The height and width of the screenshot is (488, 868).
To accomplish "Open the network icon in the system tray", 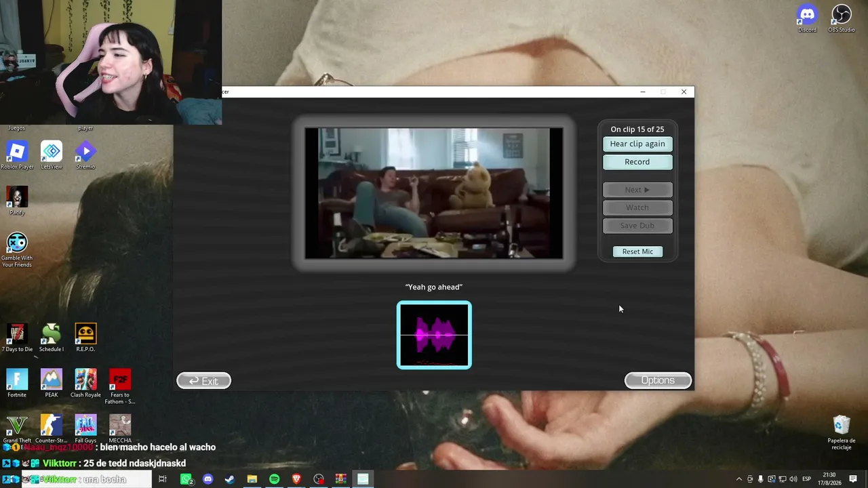I will coord(782,479).
